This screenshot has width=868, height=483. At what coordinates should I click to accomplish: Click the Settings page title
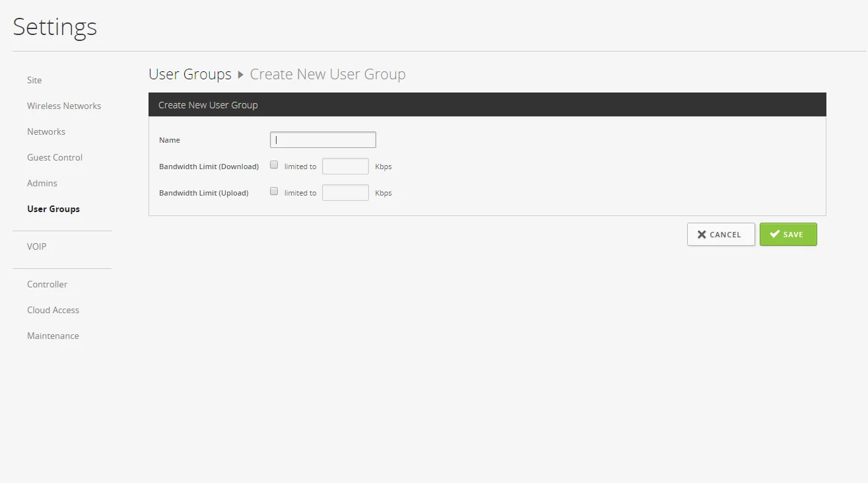pos(55,27)
